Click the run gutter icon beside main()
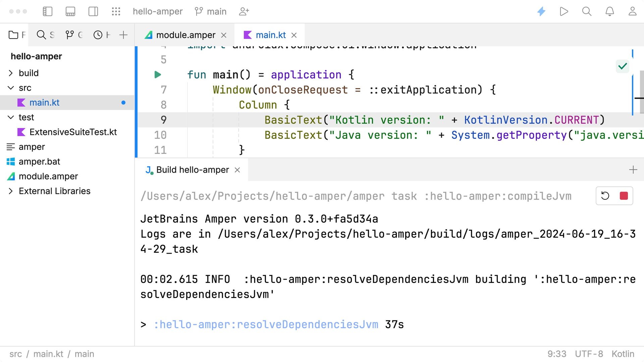This screenshot has width=644, height=362. (x=158, y=74)
